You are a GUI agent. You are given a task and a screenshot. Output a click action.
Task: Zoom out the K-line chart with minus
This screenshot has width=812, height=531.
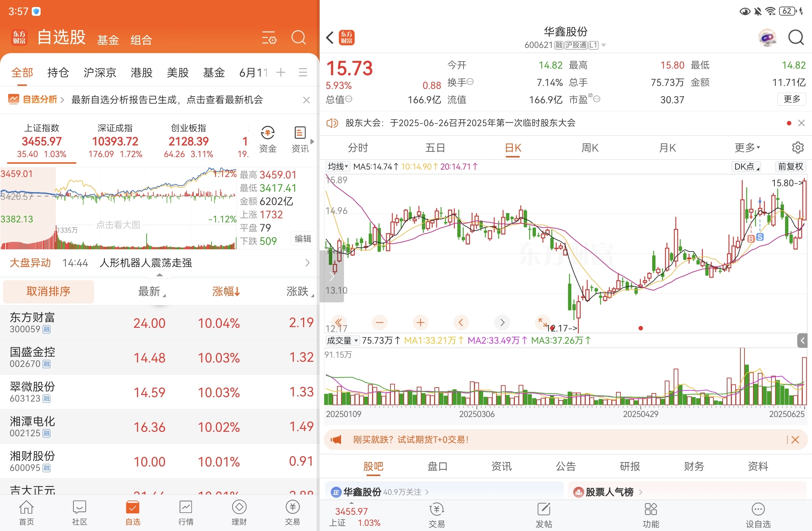pyautogui.click(x=379, y=323)
